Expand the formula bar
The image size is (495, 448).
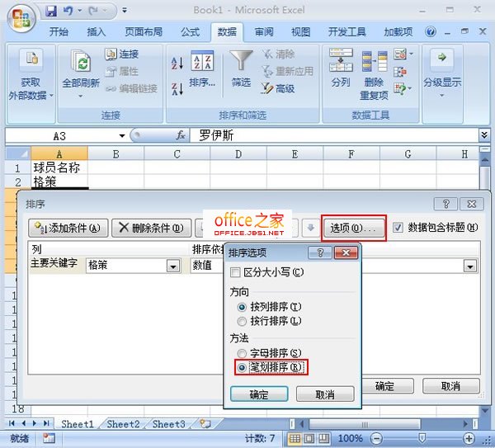point(484,135)
